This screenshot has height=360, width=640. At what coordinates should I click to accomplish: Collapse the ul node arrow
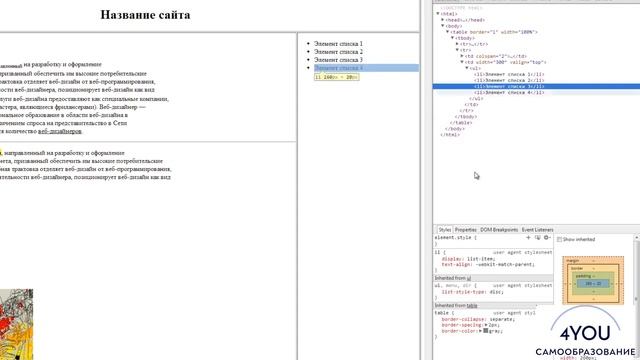click(x=467, y=68)
